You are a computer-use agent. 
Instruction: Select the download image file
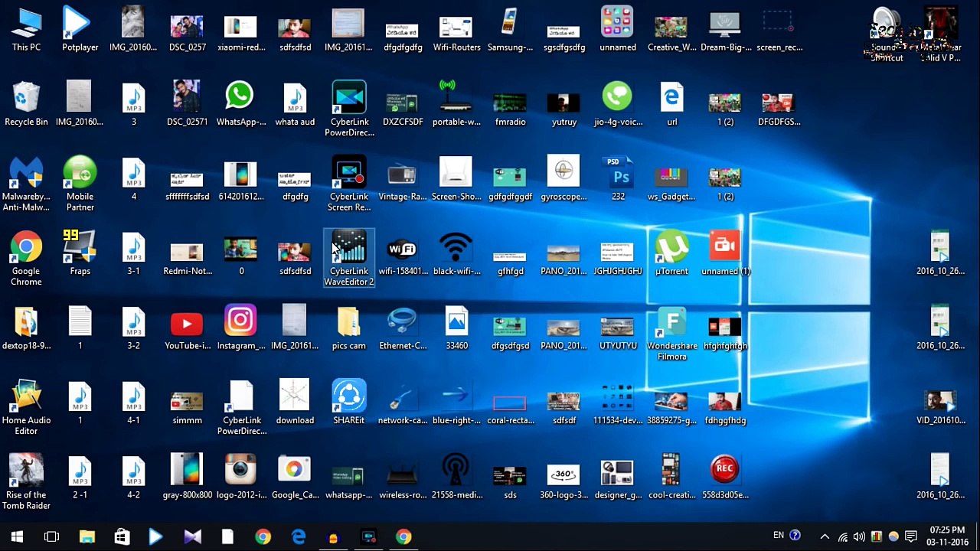295,403
